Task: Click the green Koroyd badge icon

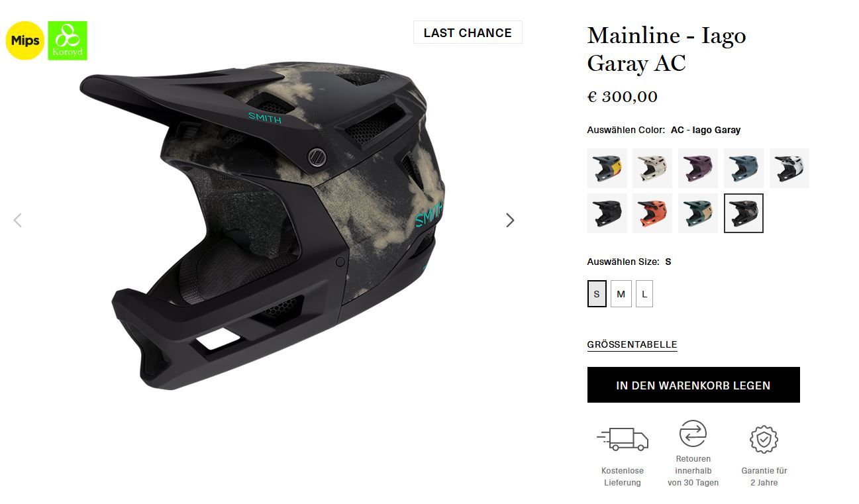Action: (x=68, y=40)
